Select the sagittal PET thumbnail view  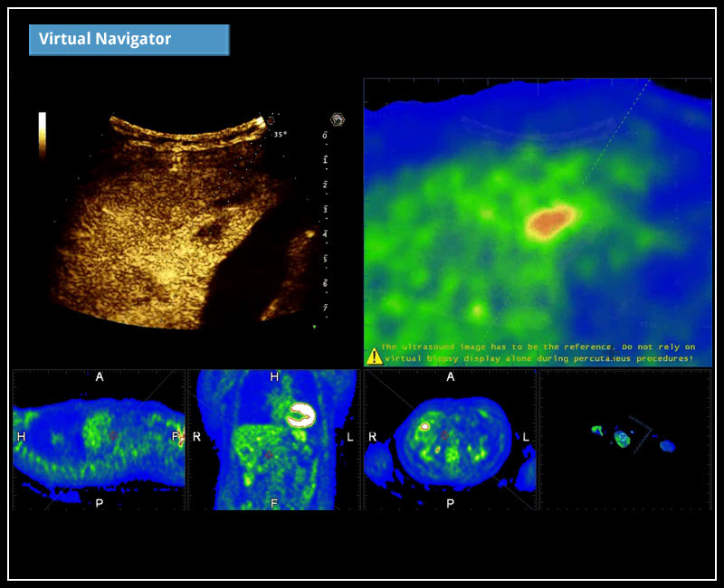click(99, 440)
